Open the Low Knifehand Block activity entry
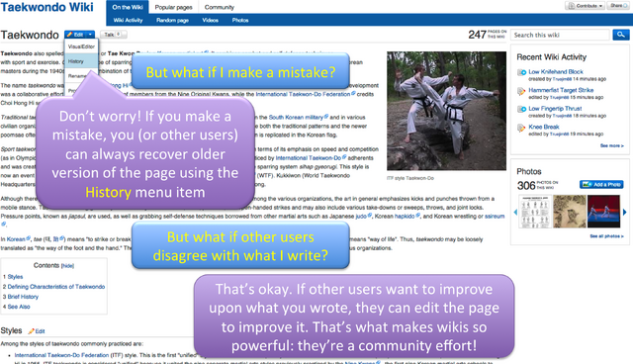The image size is (633, 364). point(556,71)
